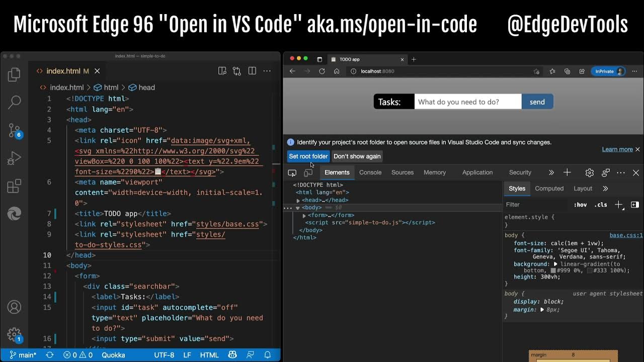
Task: Open changes compare icon in editor toolbar
Action: click(x=237, y=71)
